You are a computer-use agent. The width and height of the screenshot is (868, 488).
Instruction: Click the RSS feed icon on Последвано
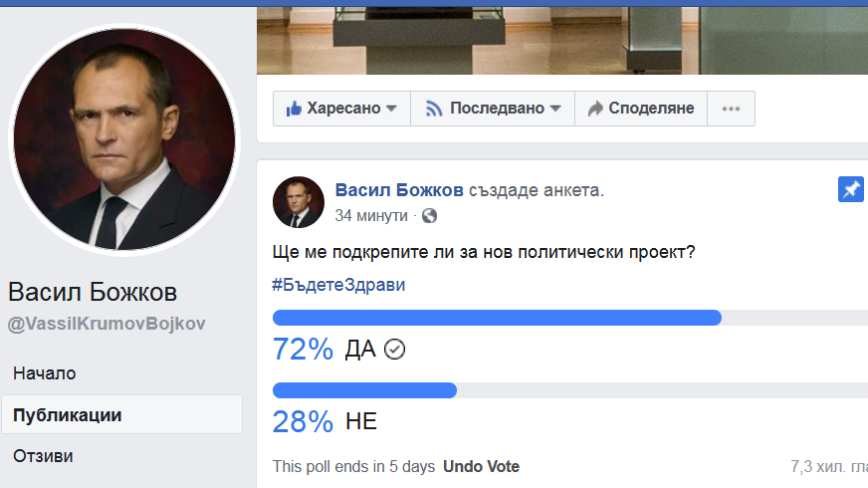click(433, 109)
